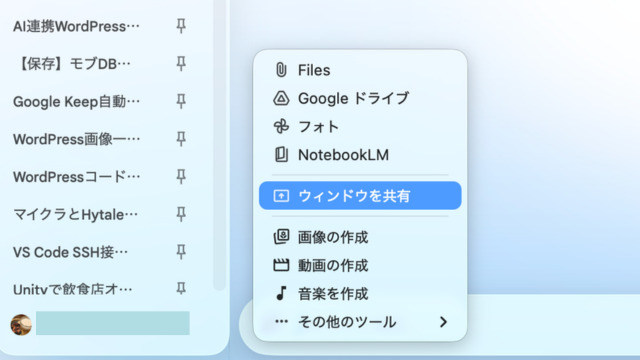The image size is (640, 360).
Task: Click the NotebookLM notebook icon
Action: pyautogui.click(x=281, y=155)
